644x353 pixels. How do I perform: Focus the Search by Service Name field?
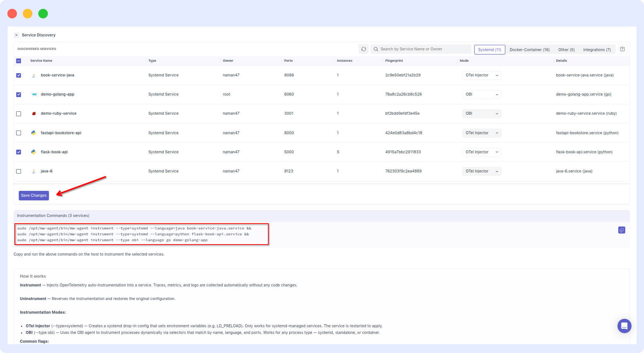tap(421, 49)
